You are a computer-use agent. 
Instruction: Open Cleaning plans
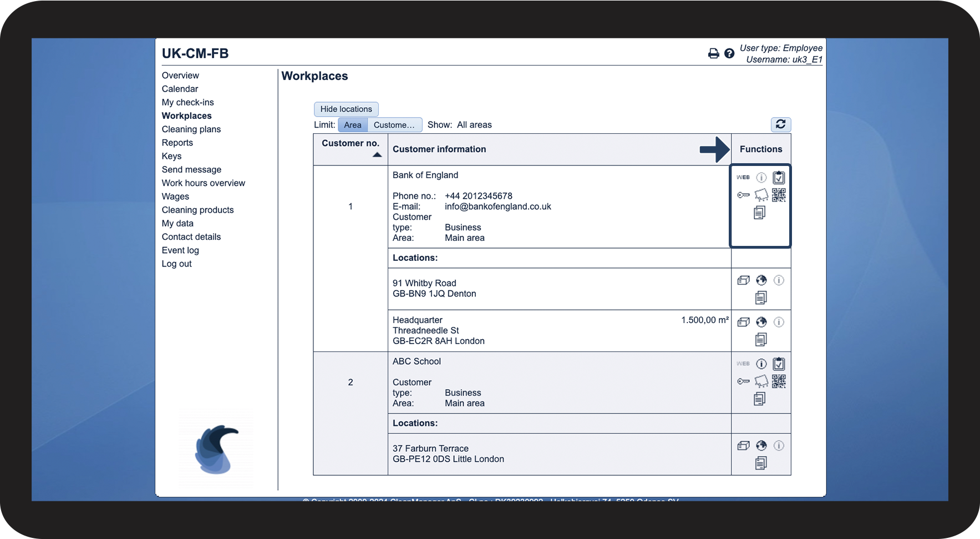(x=191, y=129)
